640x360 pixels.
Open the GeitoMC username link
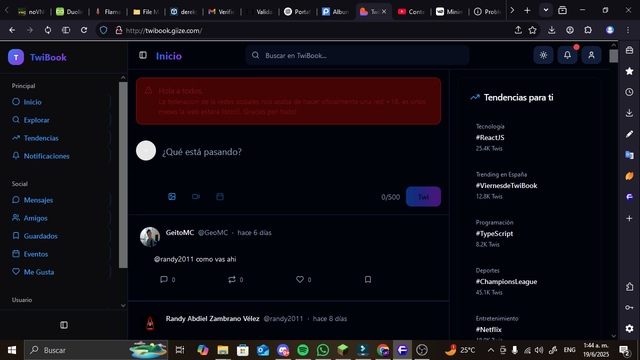coord(180,233)
